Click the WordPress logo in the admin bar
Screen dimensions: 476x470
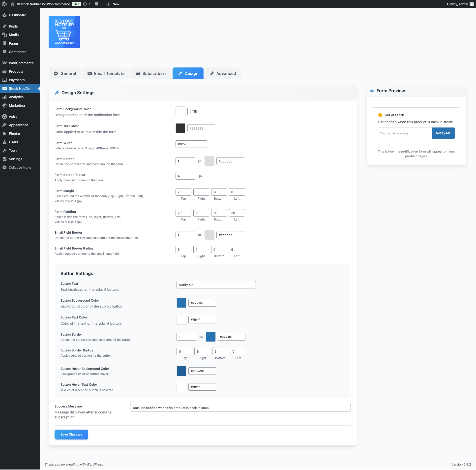[x=4, y=4]
